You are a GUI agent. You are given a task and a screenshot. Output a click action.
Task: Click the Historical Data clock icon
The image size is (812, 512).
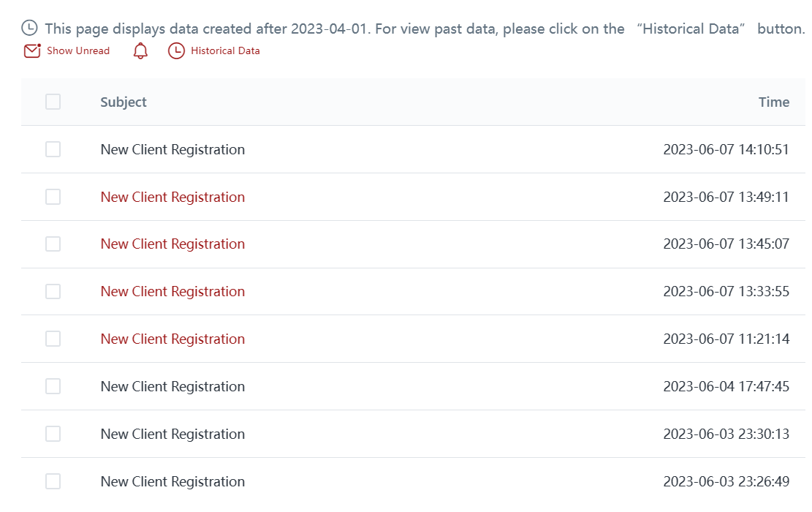(176, 51)
